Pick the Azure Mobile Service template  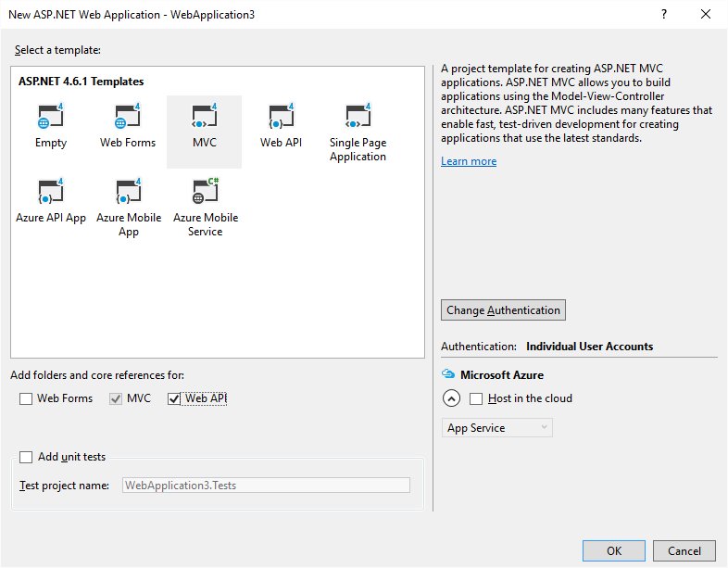click(206, 207)
